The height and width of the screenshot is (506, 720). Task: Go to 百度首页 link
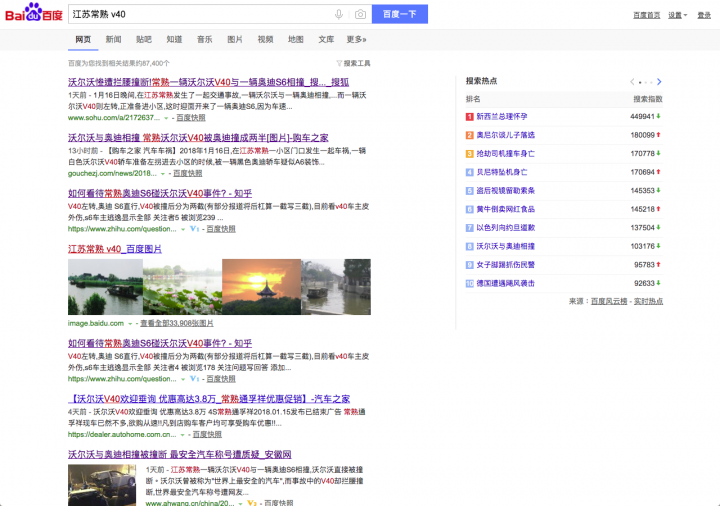(x=647, y=15)
